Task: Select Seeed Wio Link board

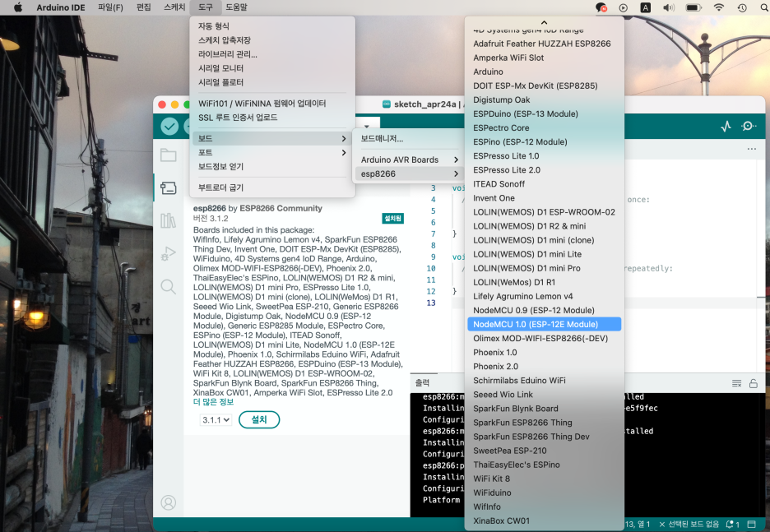Action: [x=544, y=395]
